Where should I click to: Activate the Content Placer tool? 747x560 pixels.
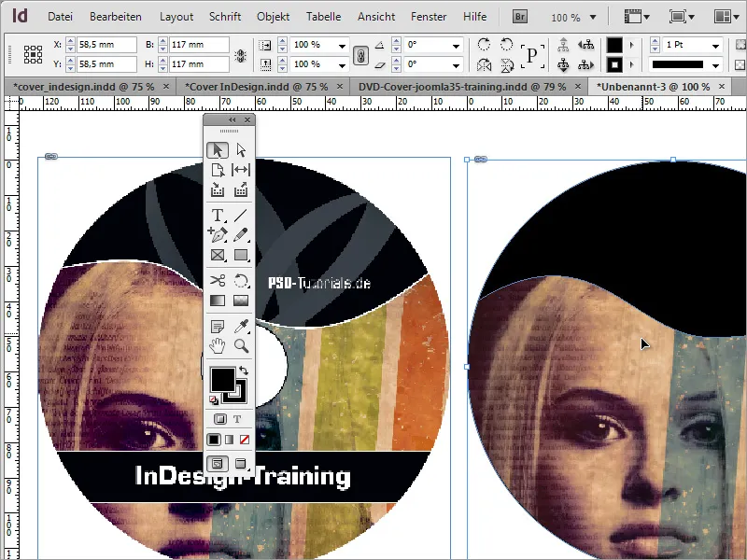pos(241,190)
